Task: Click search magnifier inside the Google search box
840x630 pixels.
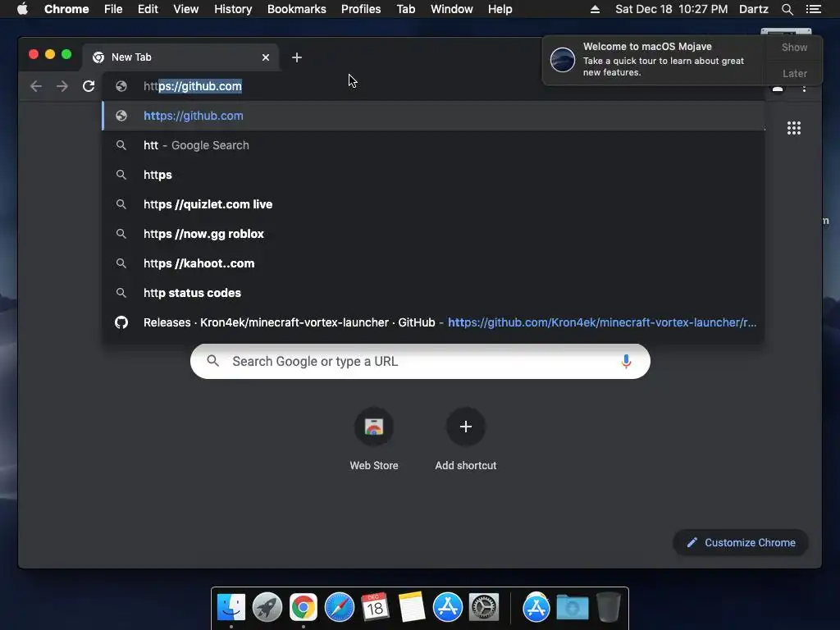Action: (x=212, y=361)
